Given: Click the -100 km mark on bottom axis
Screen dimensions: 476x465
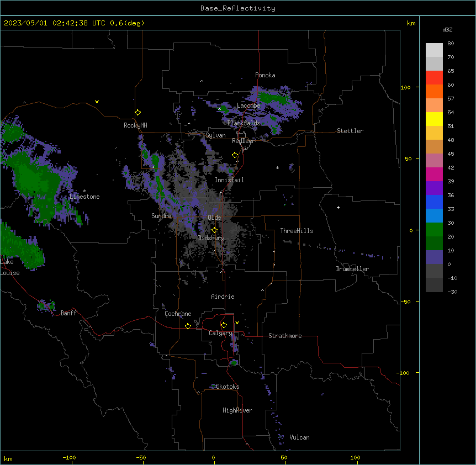Looking at the screenshot, I should click(x=69, y=457).
